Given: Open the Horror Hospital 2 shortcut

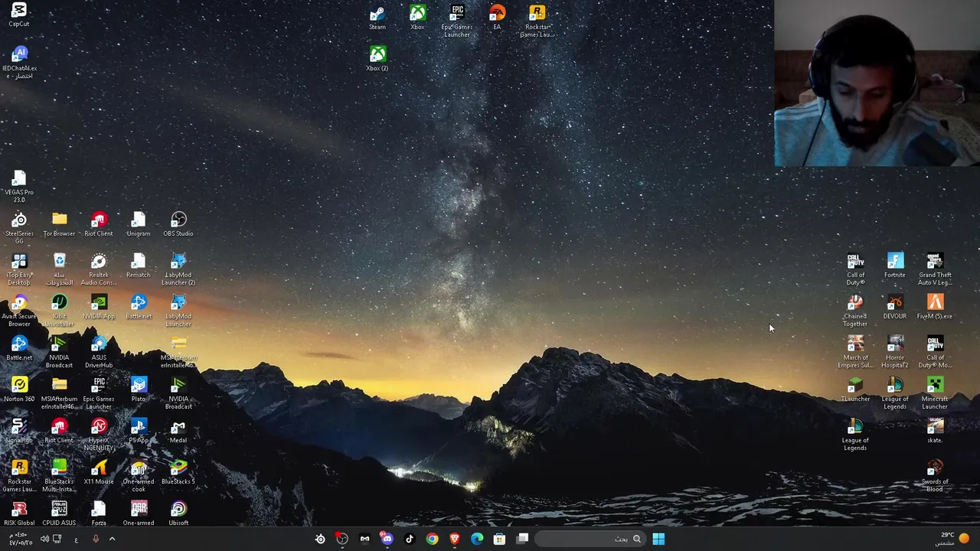Looking at the screenshot, I should tap(895, 351).
